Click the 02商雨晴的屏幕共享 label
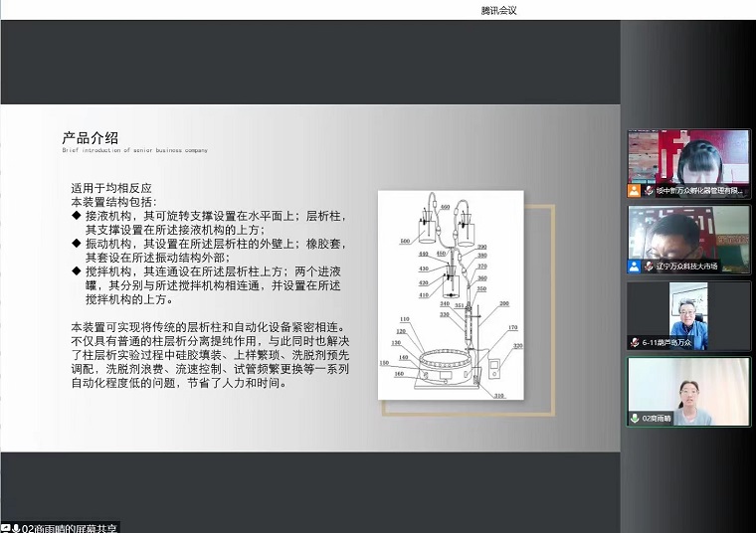The image size is (756, 533). tap(69, 528)
